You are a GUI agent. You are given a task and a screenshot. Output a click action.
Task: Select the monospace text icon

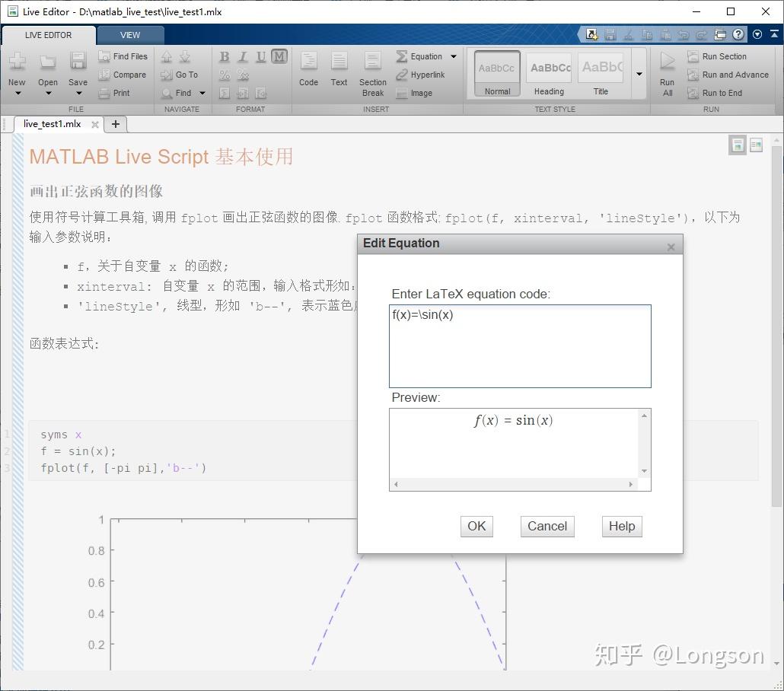[279, 56]
